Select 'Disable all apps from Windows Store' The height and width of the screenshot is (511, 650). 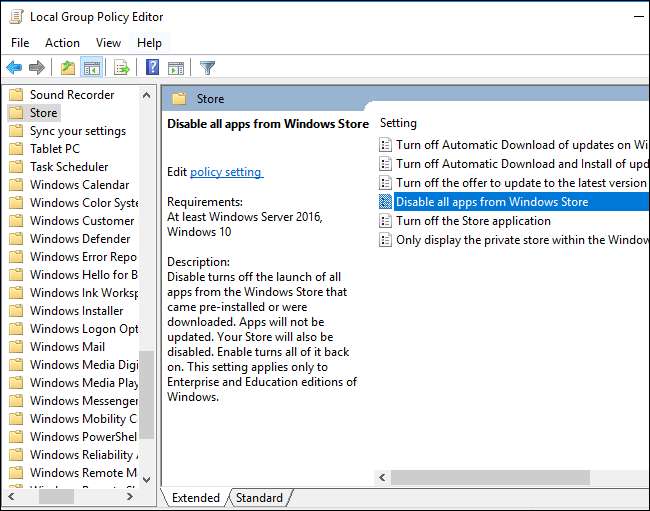[x=492, y=202]
